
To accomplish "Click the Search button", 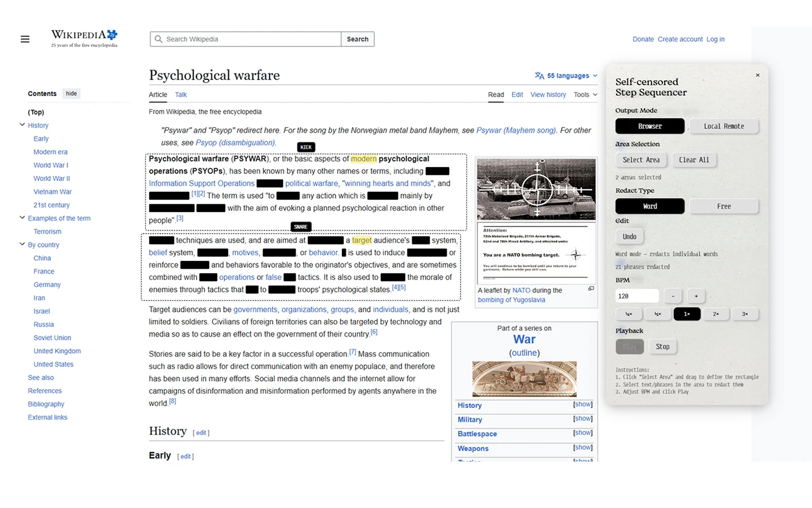I will coord(358,39).
